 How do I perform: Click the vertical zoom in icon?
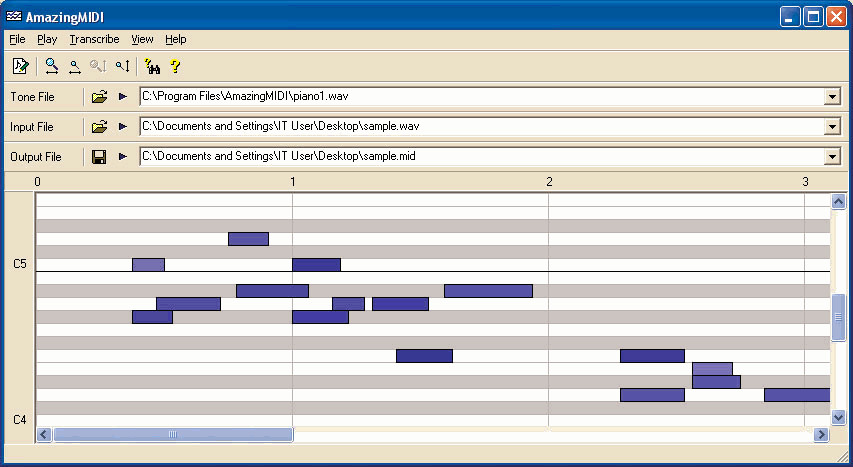tap(98, 66)
